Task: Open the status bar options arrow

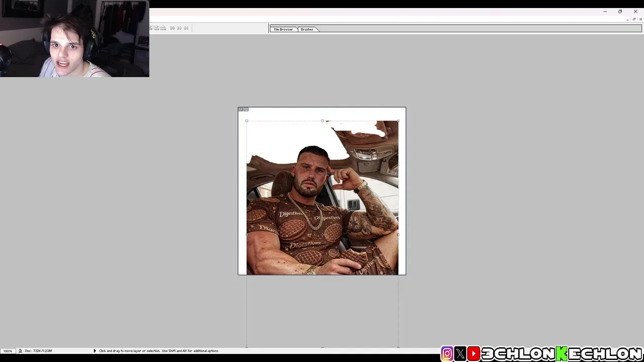Action: point(95,350)
